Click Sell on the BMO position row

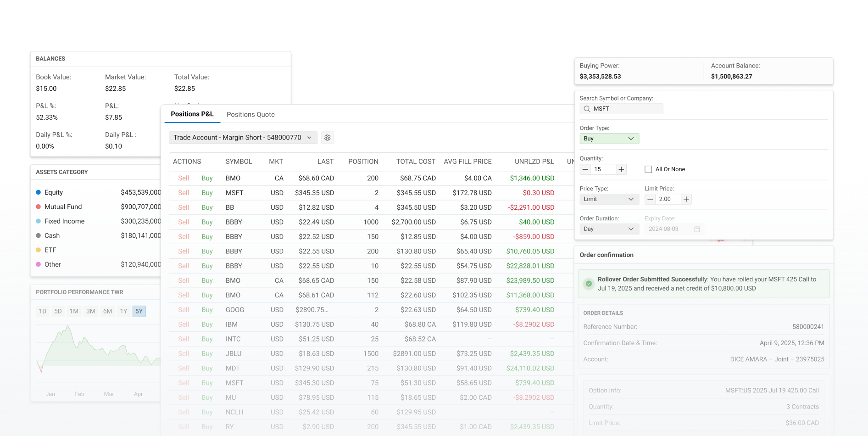(183, 178)
